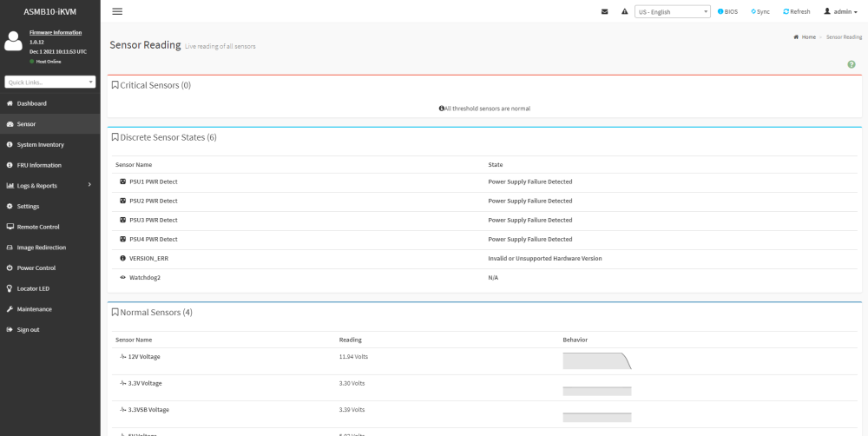The image size is (868, 436).
Task: Open Power Control page
Action: coord(49,268)
